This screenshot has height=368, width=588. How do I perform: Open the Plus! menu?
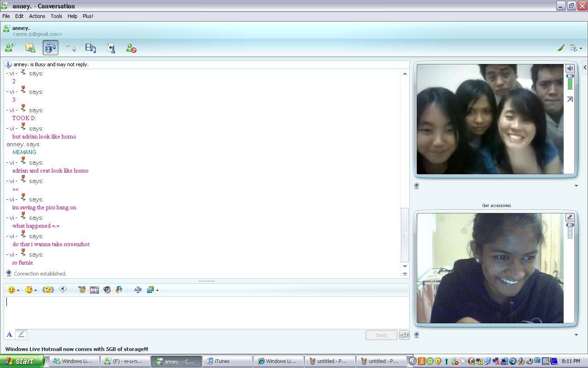[x=88, y=16]
